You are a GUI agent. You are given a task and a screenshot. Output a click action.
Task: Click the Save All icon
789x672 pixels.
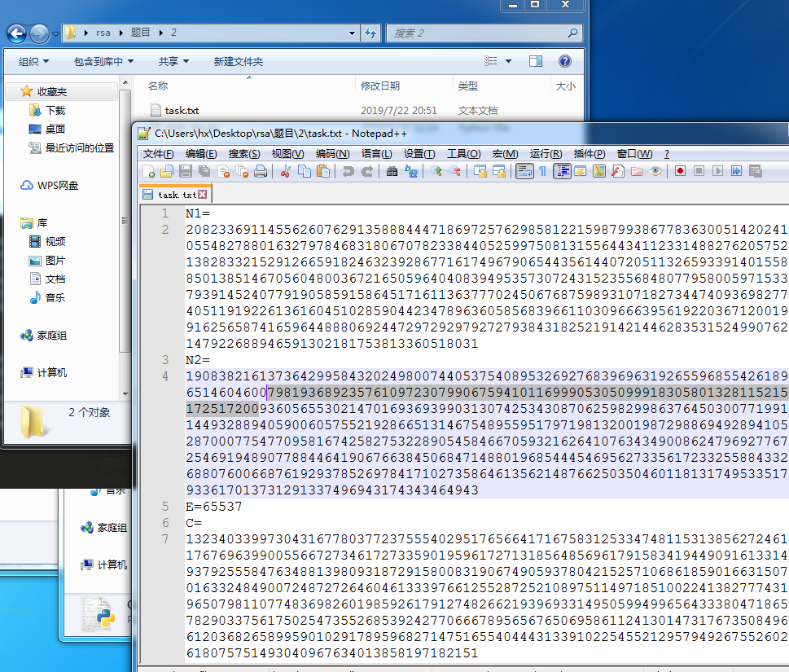click(x=204, y=172)
